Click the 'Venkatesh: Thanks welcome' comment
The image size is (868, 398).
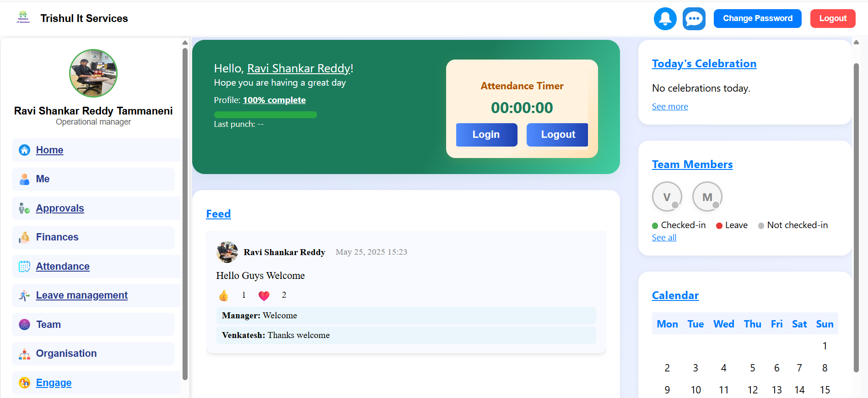(406, 335)
